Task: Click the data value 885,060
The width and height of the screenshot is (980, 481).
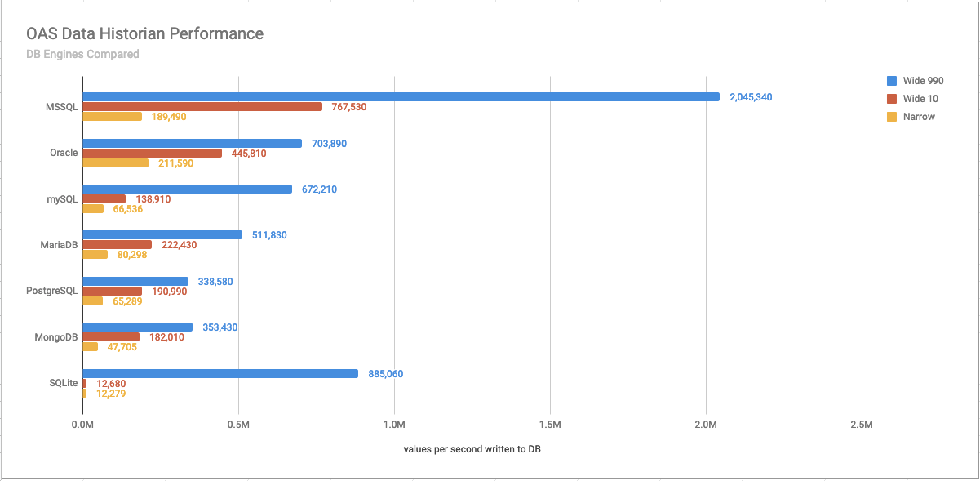Action: click(385, 374)
